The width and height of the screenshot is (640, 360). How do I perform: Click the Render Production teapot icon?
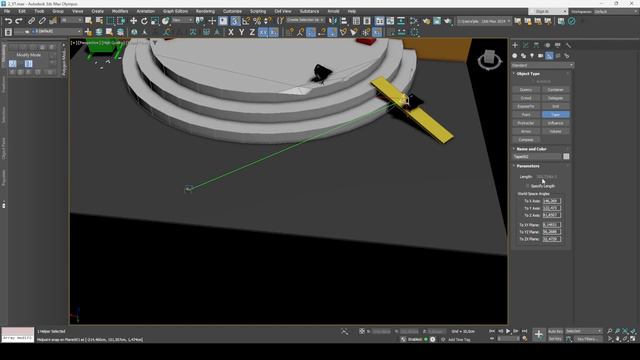click(448, 21)
